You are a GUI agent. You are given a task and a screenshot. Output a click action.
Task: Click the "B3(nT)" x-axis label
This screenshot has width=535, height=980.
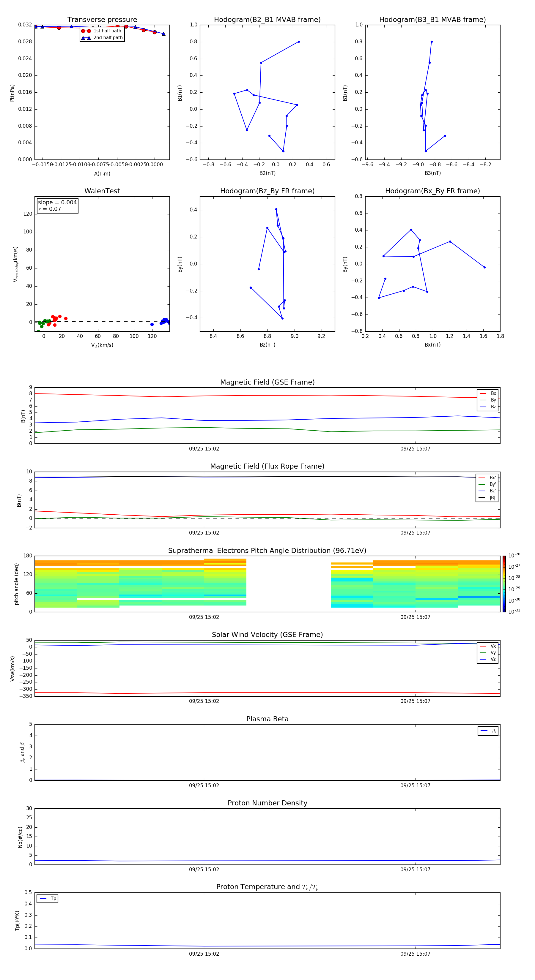point(432,173)
